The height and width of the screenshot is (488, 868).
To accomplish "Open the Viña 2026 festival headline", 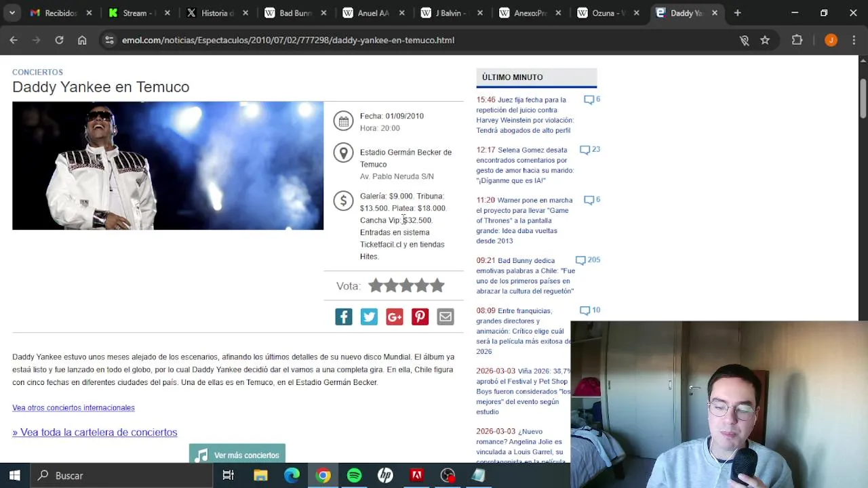I will pyautogui.click(x=524, y=391).
